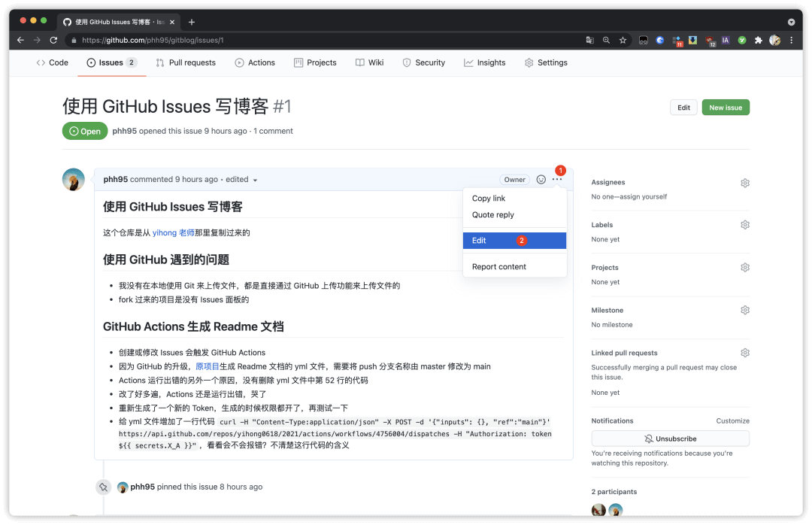Open the Security tab
The height and width of the screenshot is (525, 812).
(x=423, y=62)
